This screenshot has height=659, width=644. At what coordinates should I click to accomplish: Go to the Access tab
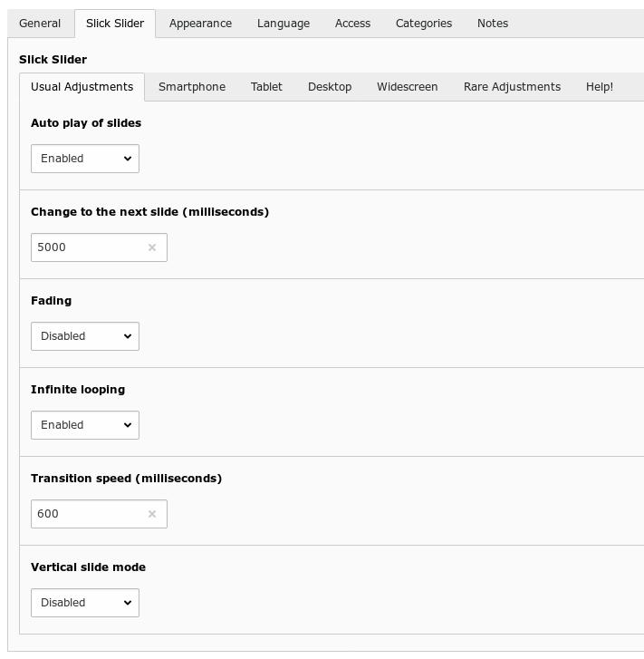tap(353, 24)
